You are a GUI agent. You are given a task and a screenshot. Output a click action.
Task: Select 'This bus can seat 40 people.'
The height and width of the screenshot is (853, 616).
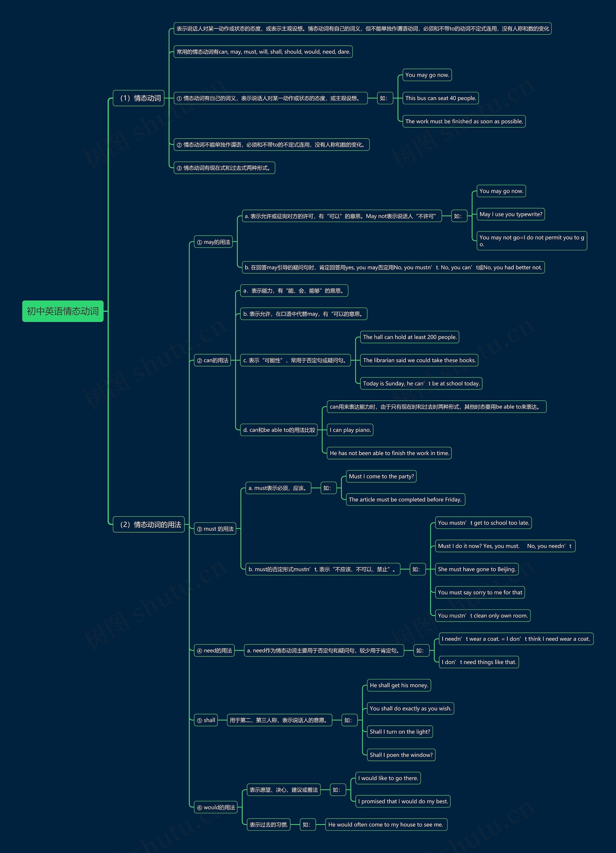coord(440,98)
